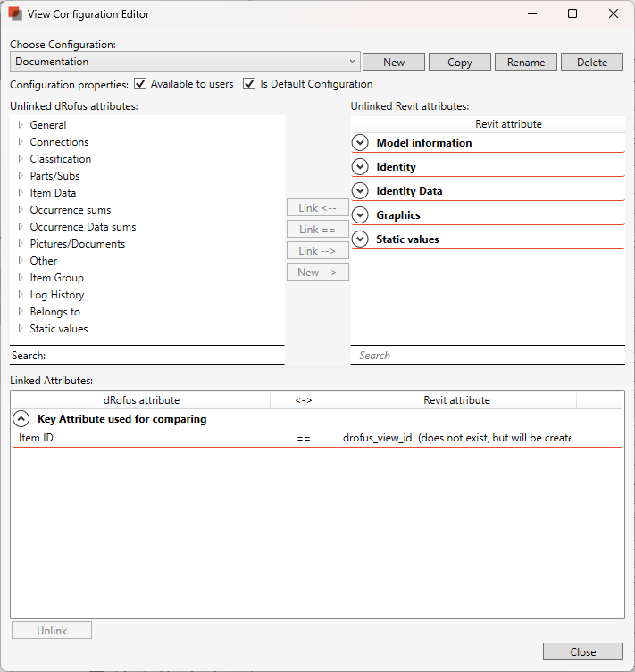The width and height of the screenshot is (635, 672).
Task: Click the app icon in title bar
Action: tap(15, 14)
